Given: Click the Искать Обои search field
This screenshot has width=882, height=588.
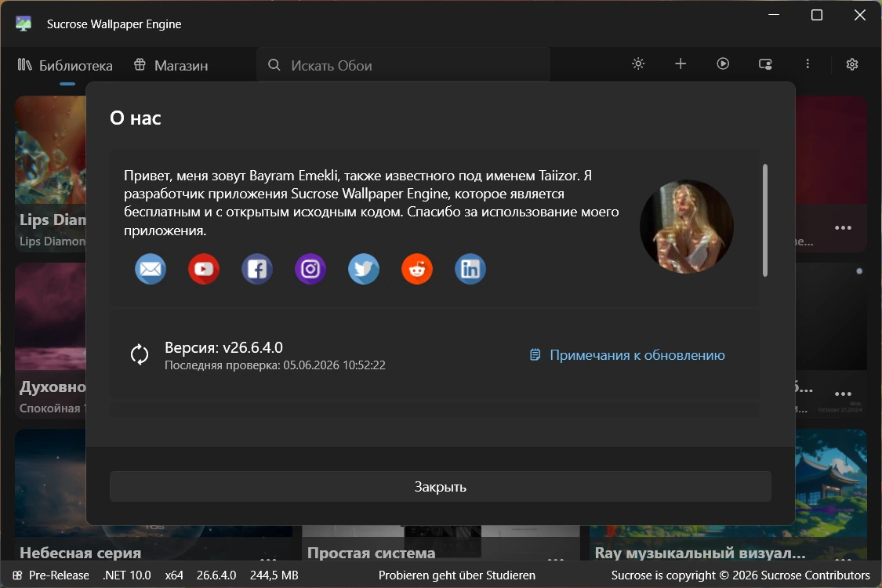Looking at the screenshot, I should point(403,65).
